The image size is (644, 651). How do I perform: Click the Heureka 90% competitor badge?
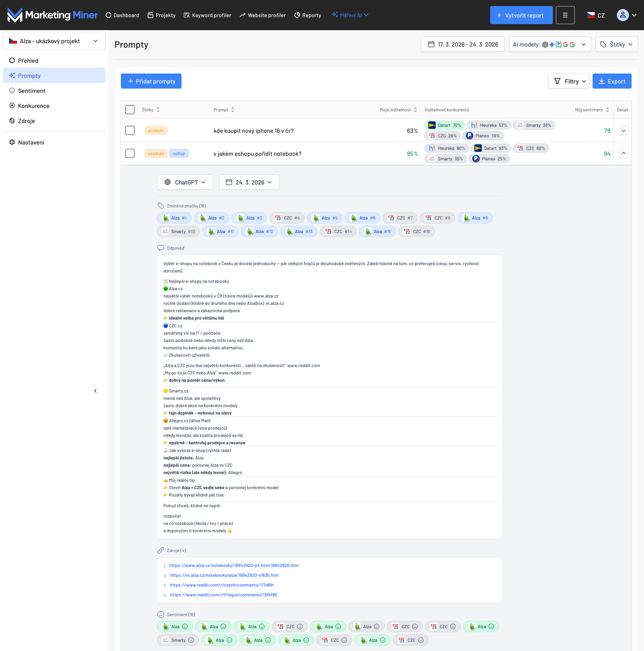click(x=447, y=148)
